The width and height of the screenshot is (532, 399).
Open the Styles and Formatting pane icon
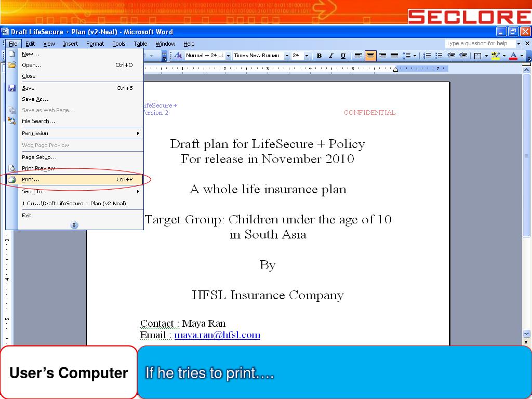pos(179,56)
